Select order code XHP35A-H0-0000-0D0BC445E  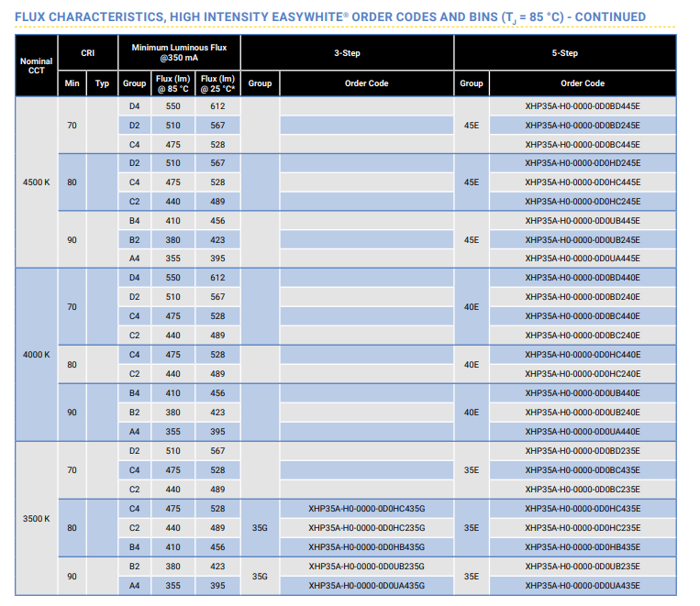[x=583, y=145]
